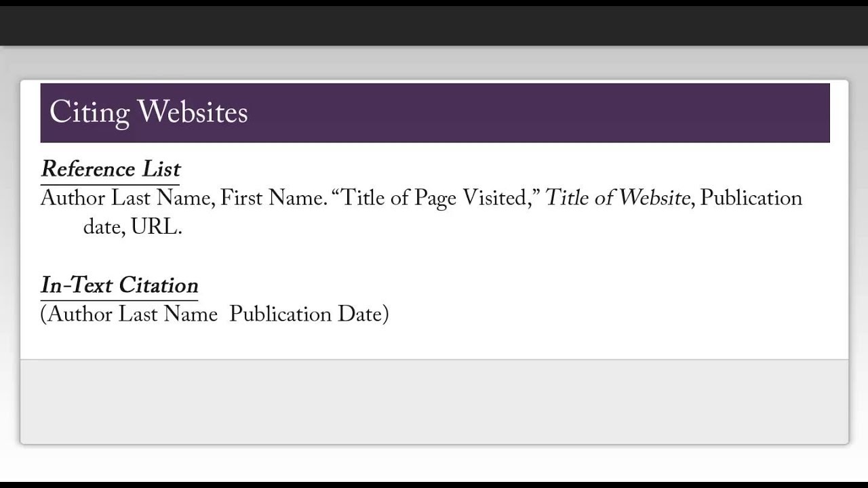The height and width of the screenshot is (488, 868).
Task: Click Publication Date in the in-text citation
Action: pyautogui.click(x=307, y=314)
